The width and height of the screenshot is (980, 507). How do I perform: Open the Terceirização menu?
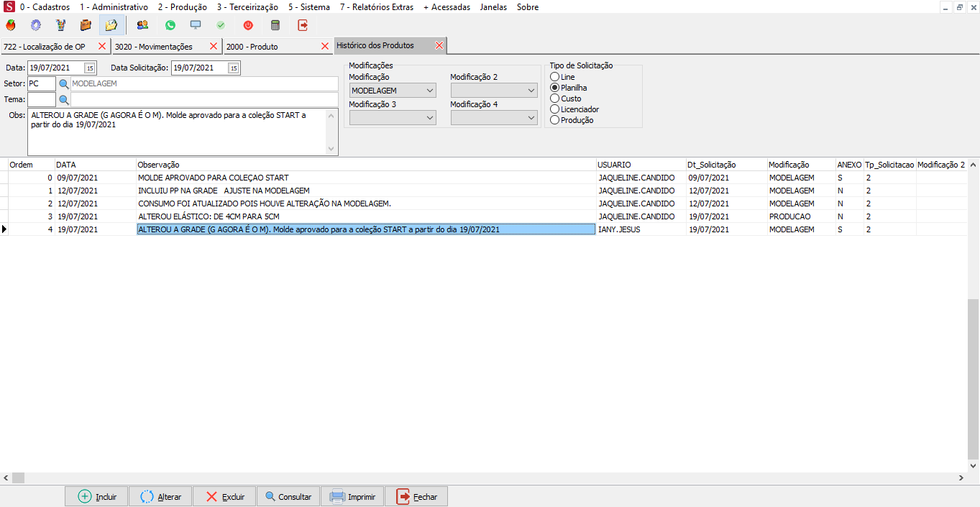tap(247, 7)
